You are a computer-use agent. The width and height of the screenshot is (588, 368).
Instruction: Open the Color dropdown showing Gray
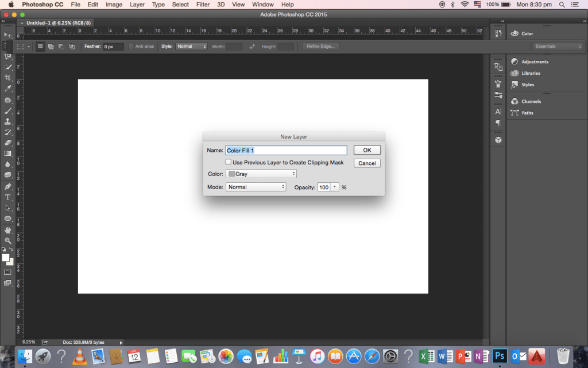pos(261,174)
